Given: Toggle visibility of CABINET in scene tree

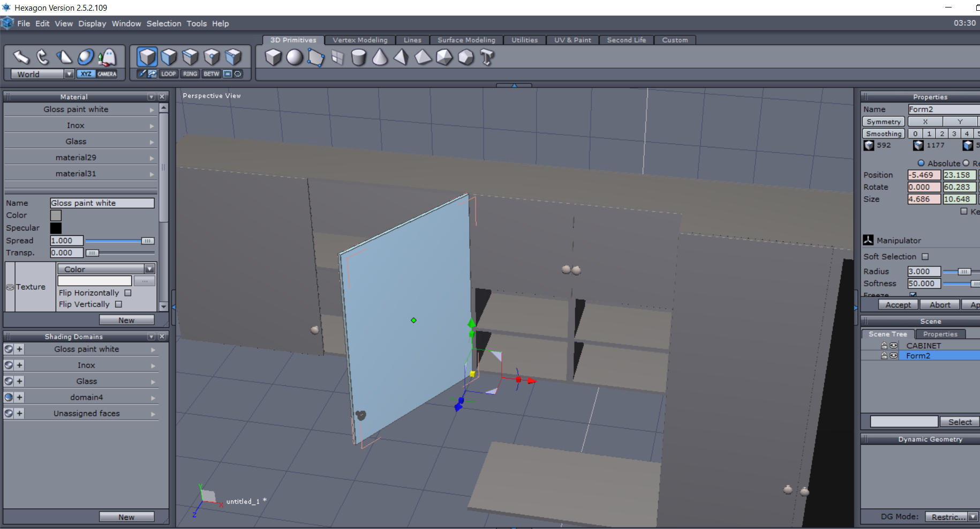Looking at the screenshot, I should pyautogui.click(x=894, y=346).
